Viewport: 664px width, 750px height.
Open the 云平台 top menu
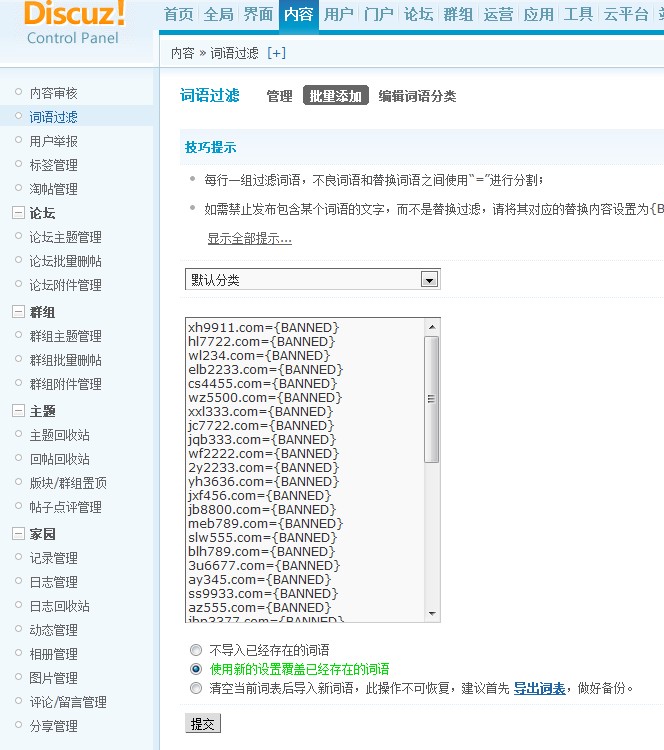pyautogui.click(x=626, y=14)
